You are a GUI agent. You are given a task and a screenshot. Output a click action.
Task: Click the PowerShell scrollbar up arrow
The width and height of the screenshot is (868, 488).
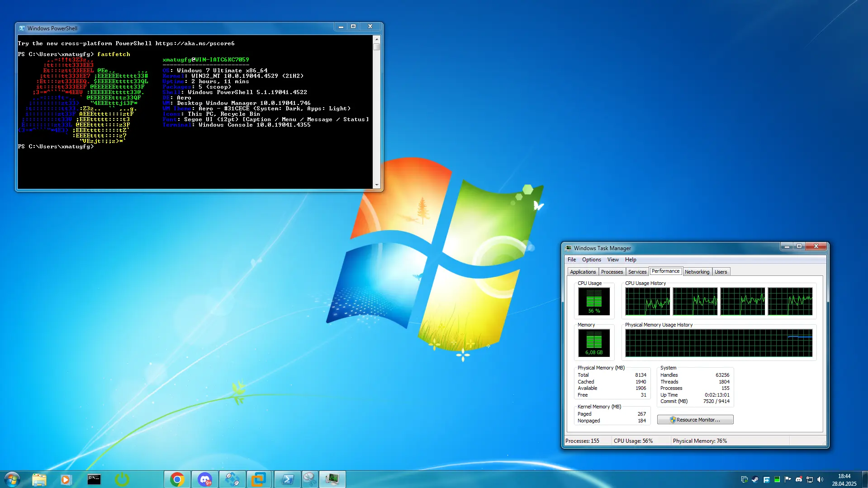point(376,39)
